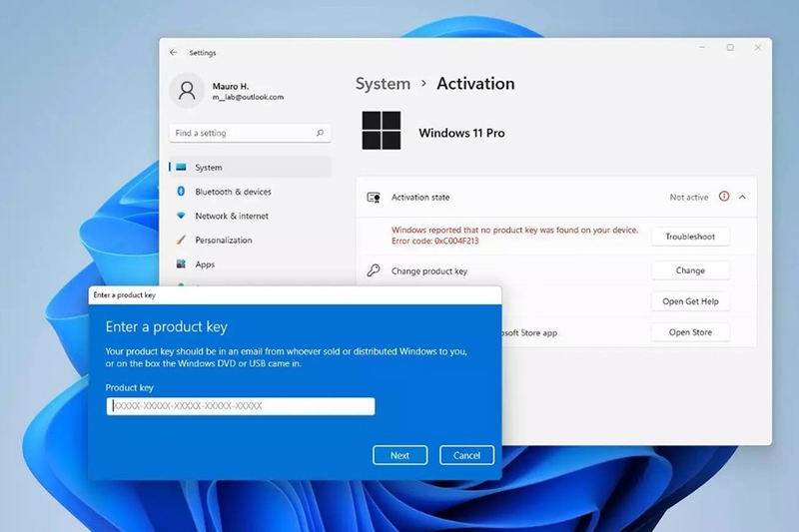Open Personalization settings
Viewport: 799px width, 532px height.
250,240
